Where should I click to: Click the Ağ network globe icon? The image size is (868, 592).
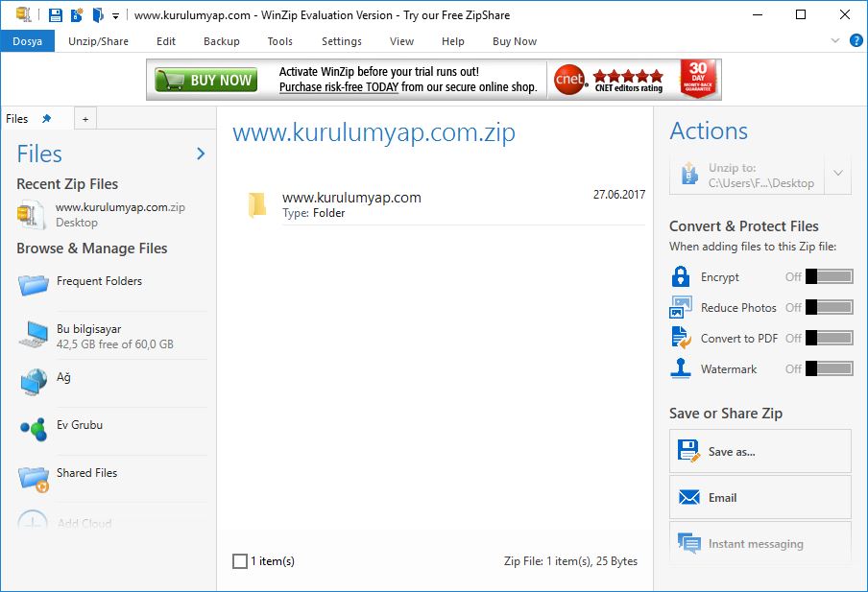coord(34,382)
